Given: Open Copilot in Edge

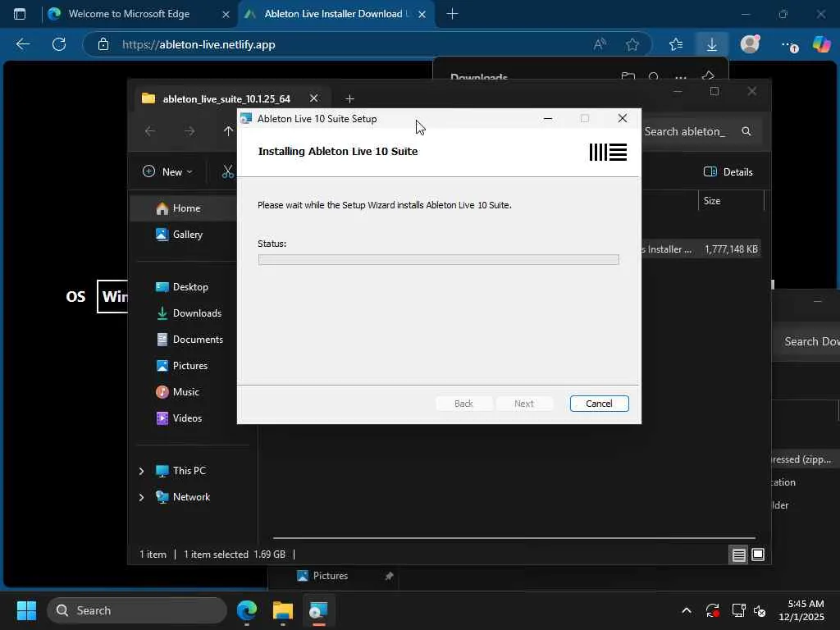Looking at the screenshot, I should pos(821,44).
